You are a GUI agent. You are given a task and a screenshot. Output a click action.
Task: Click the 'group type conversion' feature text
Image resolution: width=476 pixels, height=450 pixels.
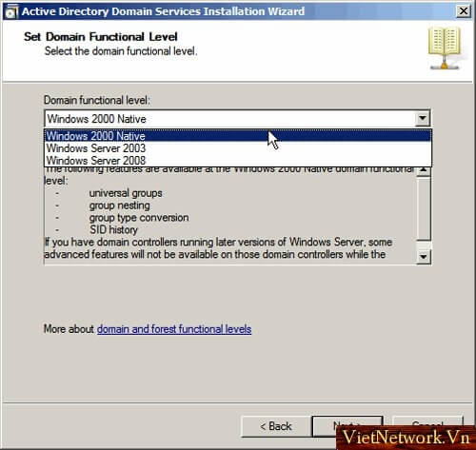pyautogui.click(x=139, y=218)
